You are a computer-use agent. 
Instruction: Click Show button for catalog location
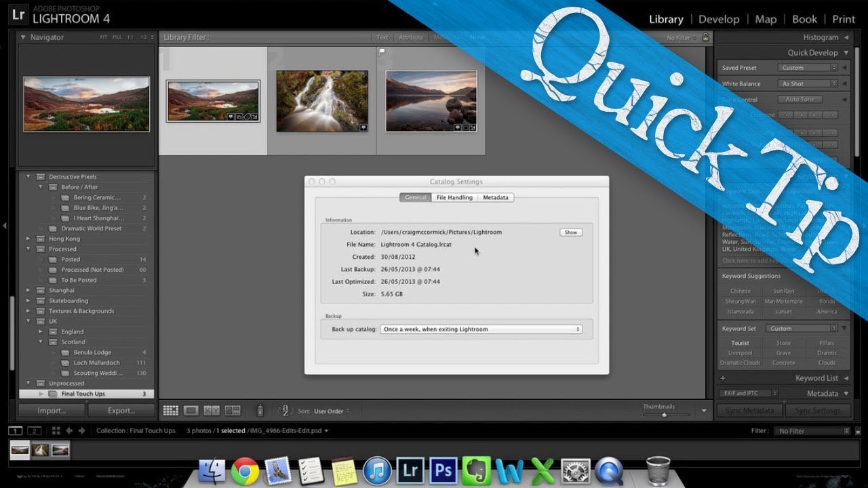tap(571, 232)
